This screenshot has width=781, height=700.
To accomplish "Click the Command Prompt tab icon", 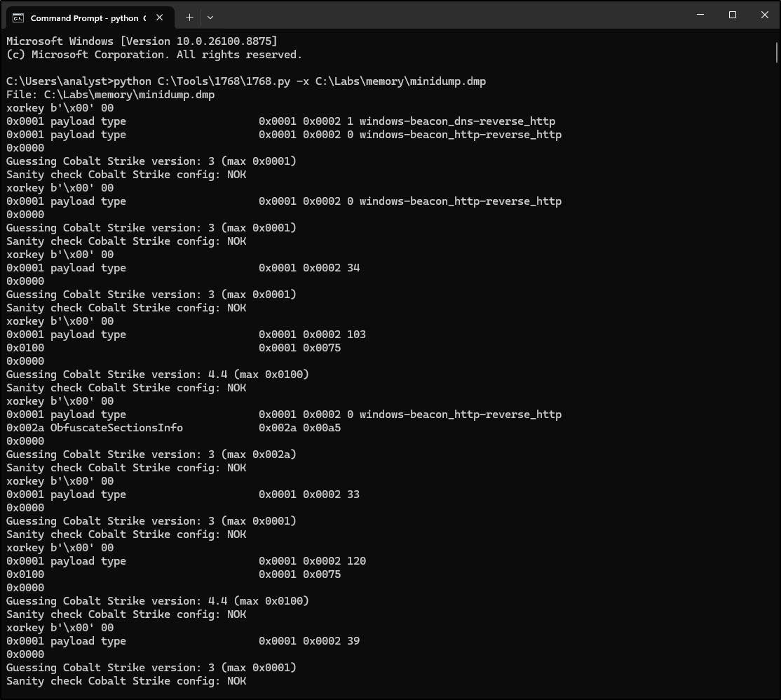I will pos(18,18).
